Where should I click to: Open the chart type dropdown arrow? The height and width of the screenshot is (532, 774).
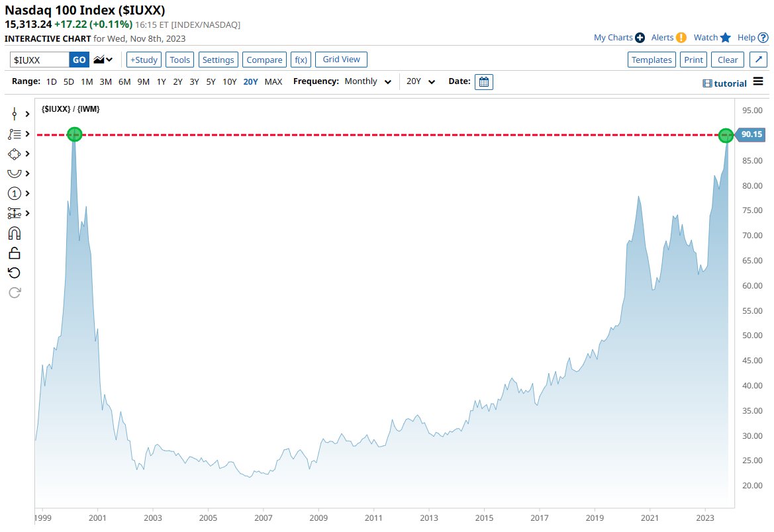pos(110,60)
